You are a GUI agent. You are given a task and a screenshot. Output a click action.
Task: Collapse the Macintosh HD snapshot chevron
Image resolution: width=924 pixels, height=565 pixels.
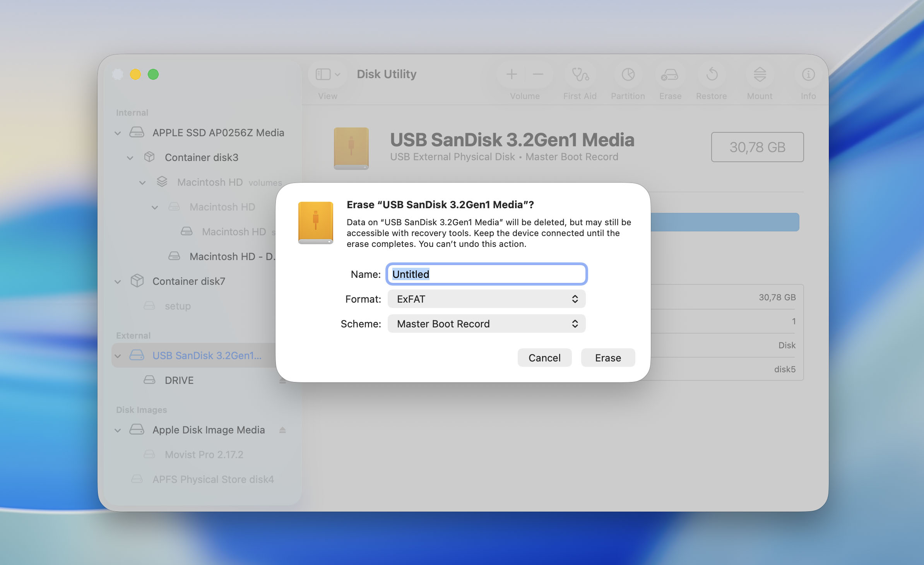pyautogui.click(x=155, y=207)
